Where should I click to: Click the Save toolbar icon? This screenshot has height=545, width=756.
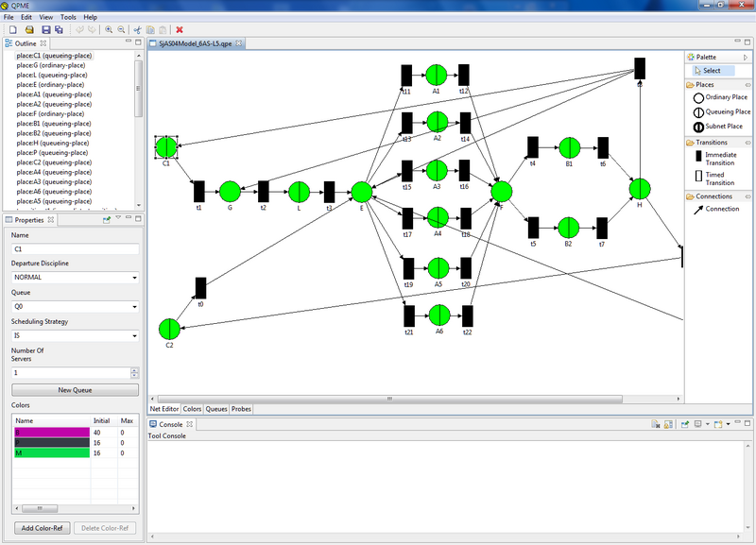[45, 30]
